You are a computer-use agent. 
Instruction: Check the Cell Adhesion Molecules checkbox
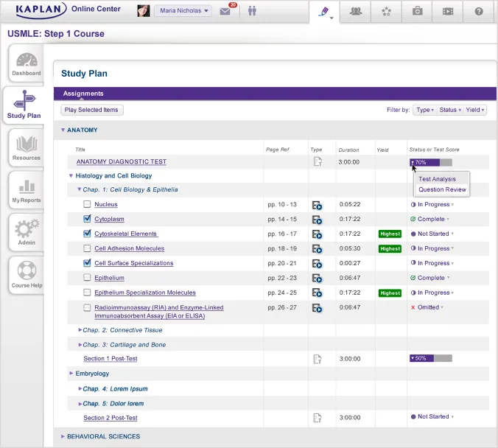point(87,248)
